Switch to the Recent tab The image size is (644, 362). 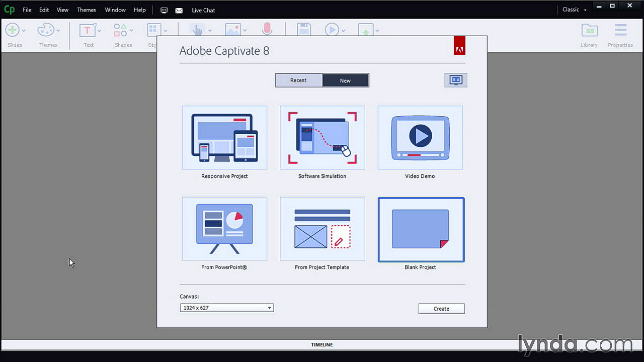[x=298, y=80]
